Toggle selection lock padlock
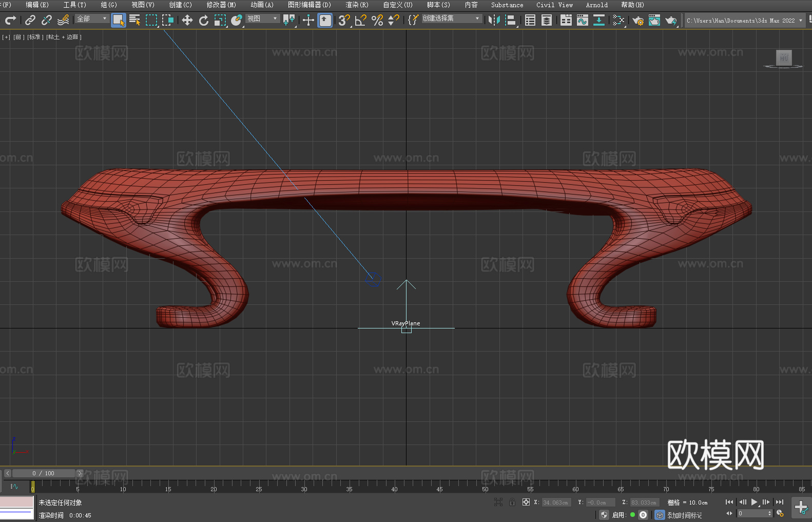This screenshot has width=812, height=522. 512,502
